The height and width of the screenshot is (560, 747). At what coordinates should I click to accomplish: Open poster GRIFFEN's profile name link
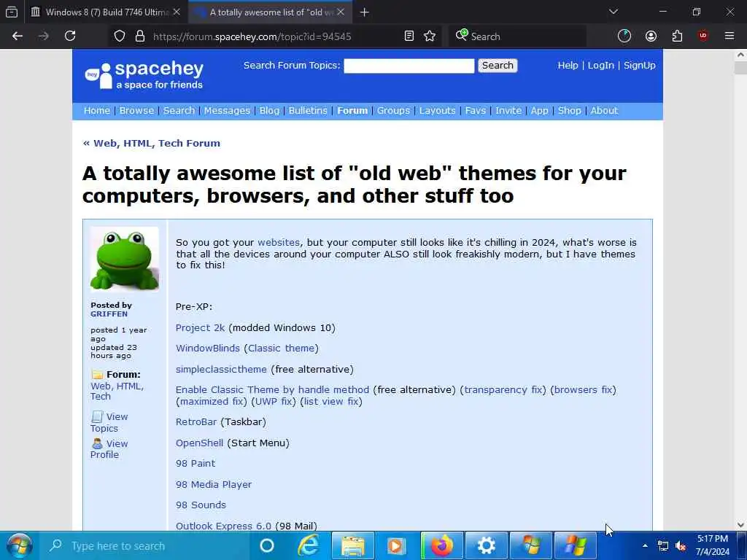[x=109, y=314]
